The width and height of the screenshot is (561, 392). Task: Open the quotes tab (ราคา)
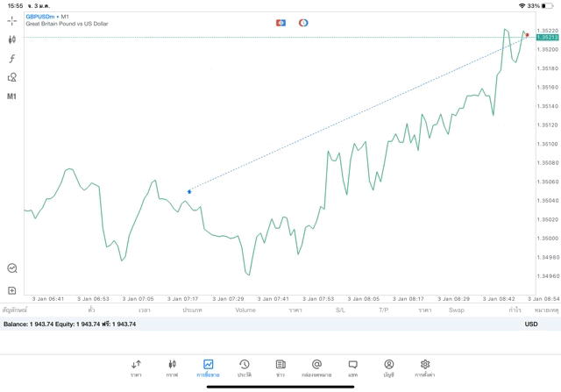(136, 367)
